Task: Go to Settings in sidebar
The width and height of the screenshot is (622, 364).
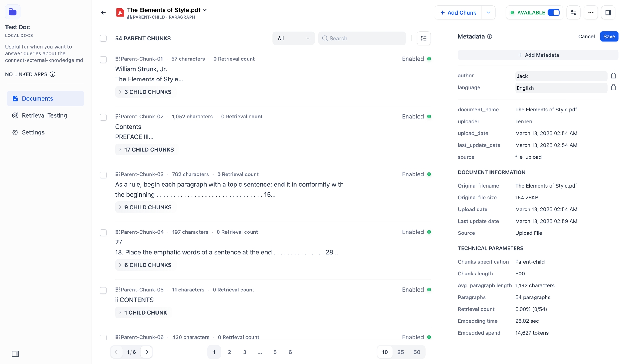Action: (33, 132)
